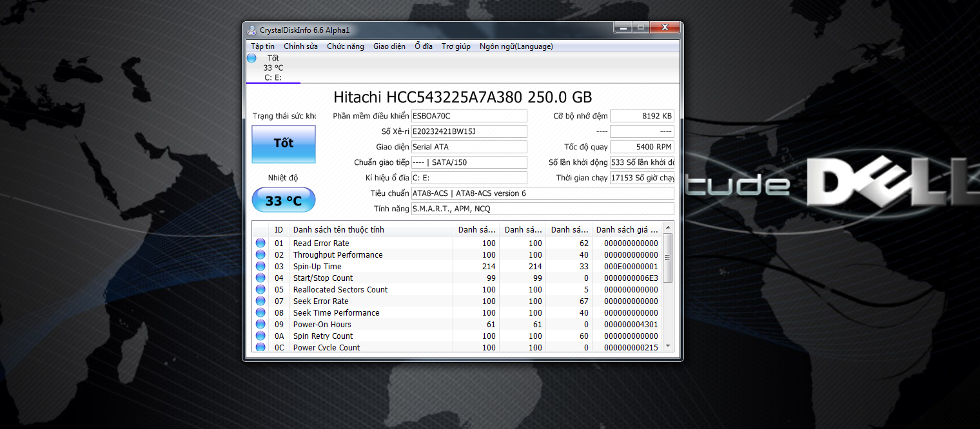Click the status orb beside Seek Error Rate
980x429 pixels.
click(x=260, y=301)
